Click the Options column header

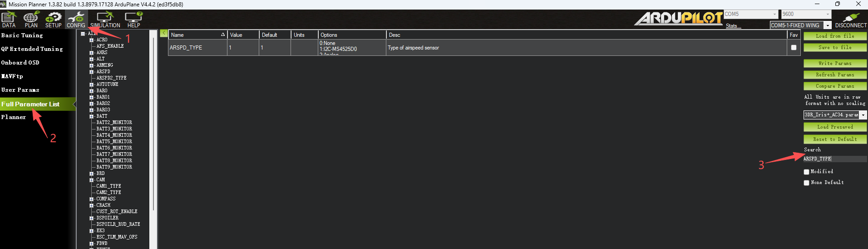(x=352, y=35)
